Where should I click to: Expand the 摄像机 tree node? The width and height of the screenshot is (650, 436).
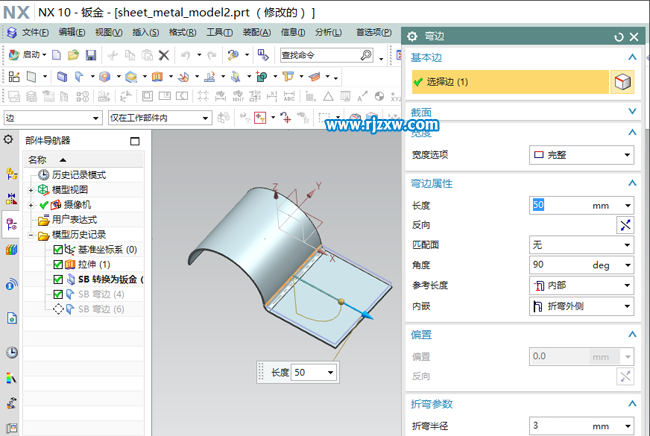31,205
